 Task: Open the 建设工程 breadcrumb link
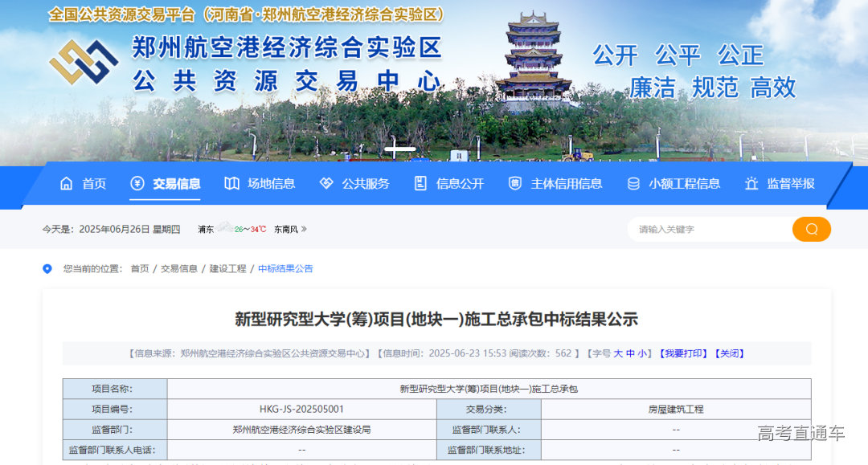tap(227, 268)
